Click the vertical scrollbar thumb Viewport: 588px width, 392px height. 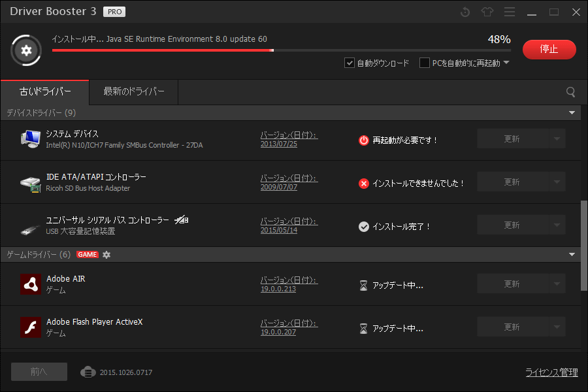tap(584, 246)
